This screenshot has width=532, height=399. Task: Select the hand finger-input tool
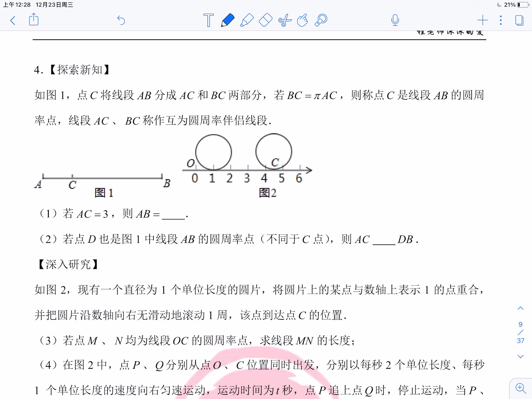click(303, 20)
